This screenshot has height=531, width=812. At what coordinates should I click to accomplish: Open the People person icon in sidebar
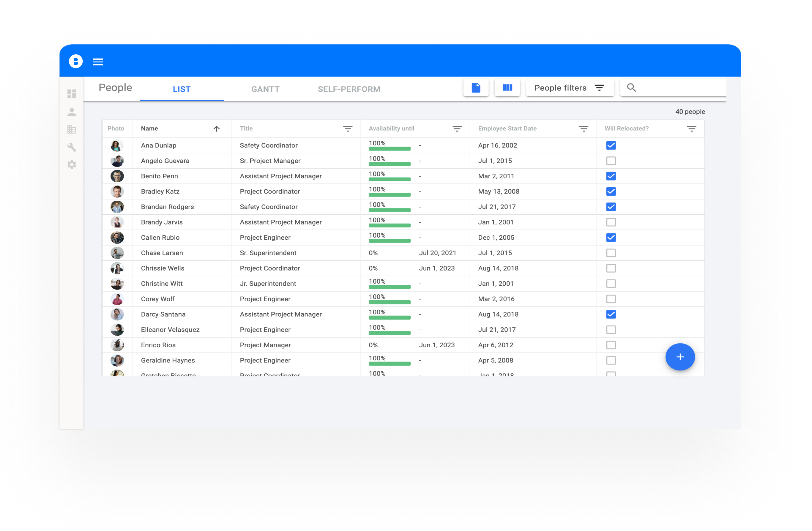pyautogui.click(x=72, y=112)
